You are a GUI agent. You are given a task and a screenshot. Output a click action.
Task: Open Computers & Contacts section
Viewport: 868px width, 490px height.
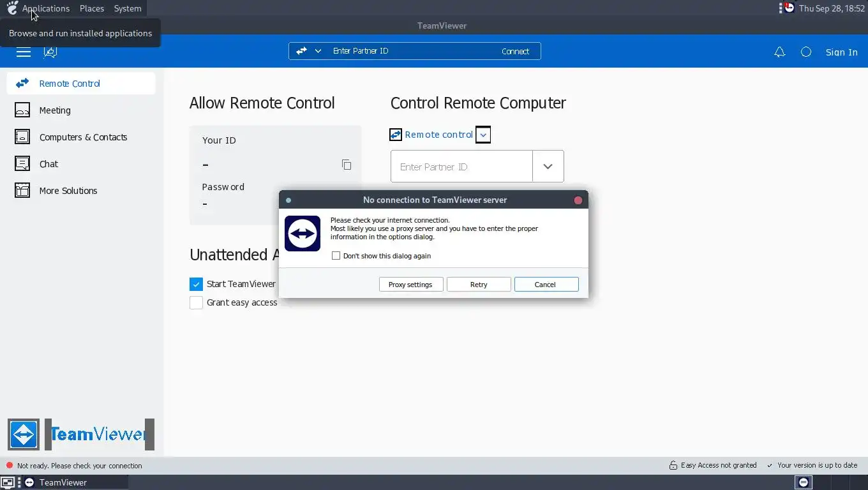pyautogui.click(x=81, y=137)
